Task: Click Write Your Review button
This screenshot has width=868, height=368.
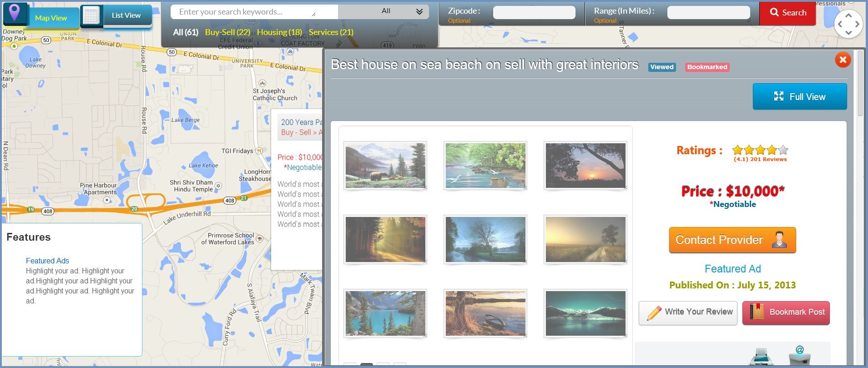Action: [688, 313]
